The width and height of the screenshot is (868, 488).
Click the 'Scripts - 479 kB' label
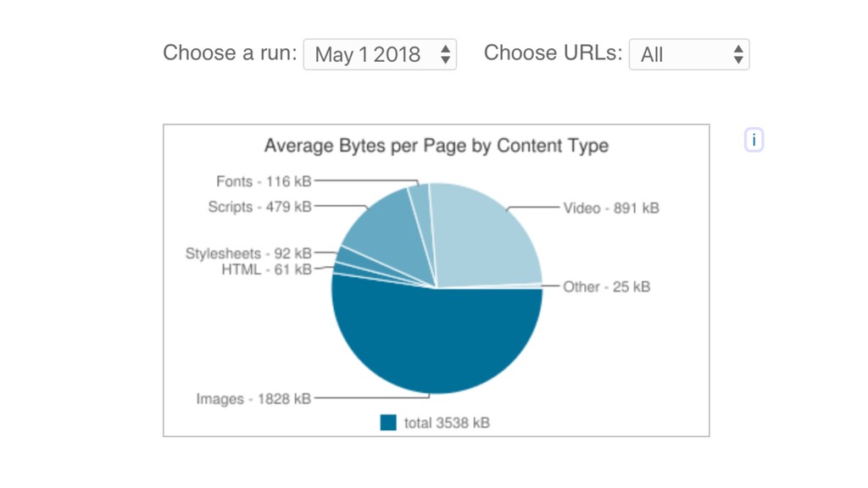tap(259, 207)
